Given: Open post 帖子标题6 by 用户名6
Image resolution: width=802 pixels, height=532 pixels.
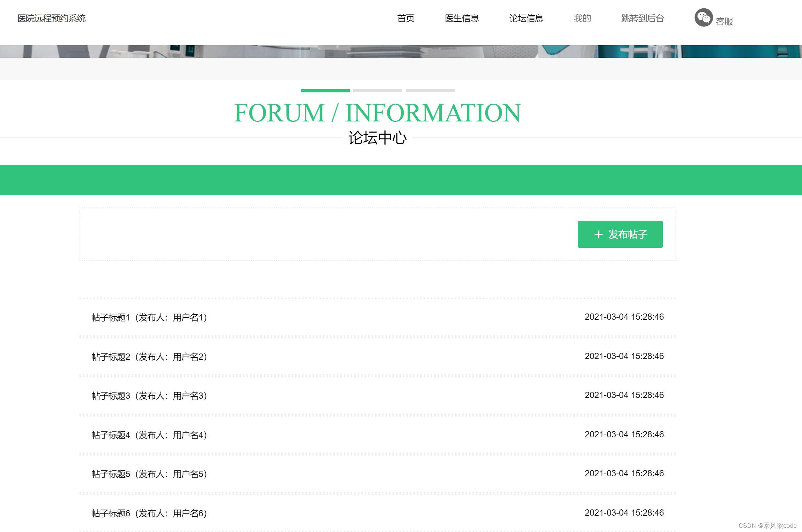Looking at the screenshot, I should coord(149,513).
